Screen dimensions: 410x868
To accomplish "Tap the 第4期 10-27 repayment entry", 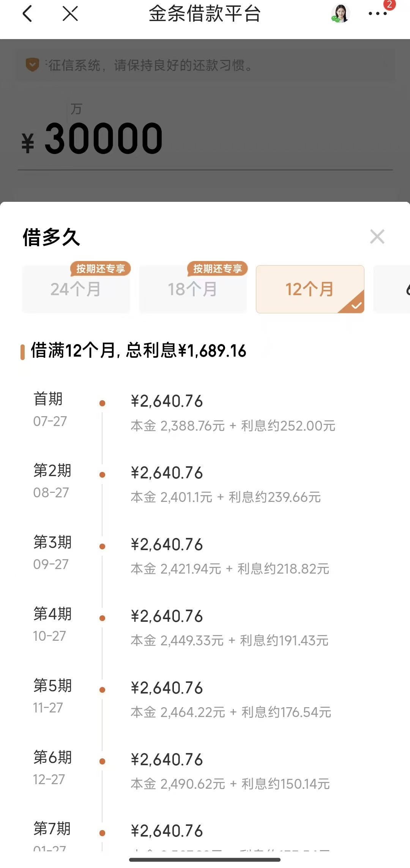I will click(x=205, y=627).
